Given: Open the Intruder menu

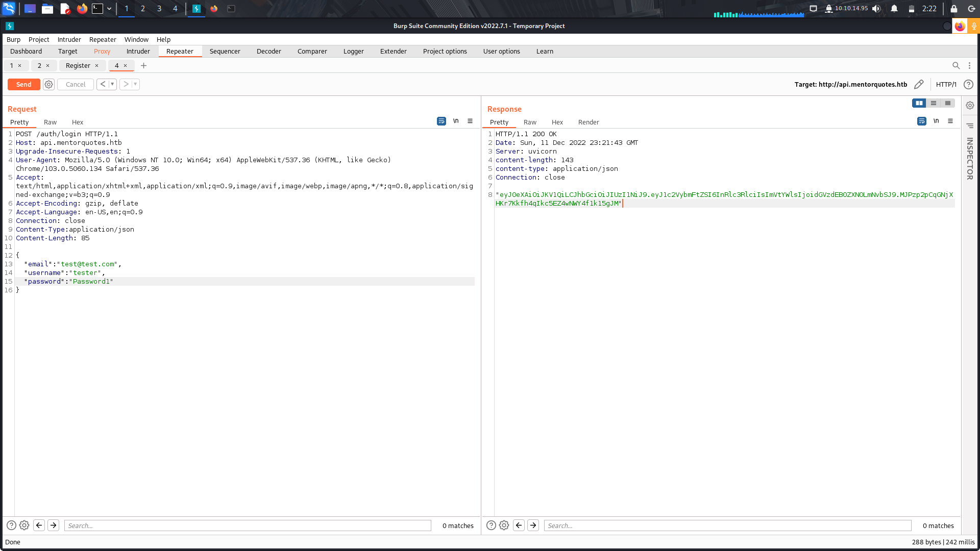Looking at the screenshot, I should [69, 39].
